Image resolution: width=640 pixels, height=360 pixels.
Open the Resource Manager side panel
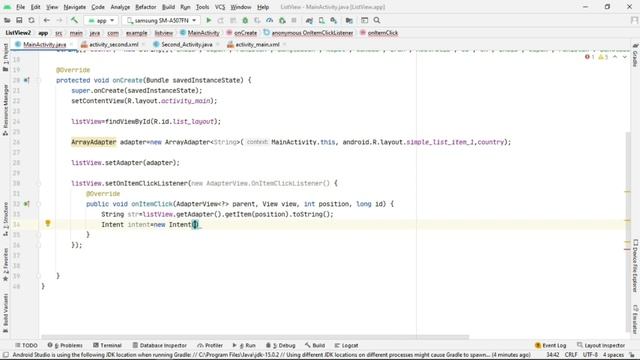pos(5,110)
